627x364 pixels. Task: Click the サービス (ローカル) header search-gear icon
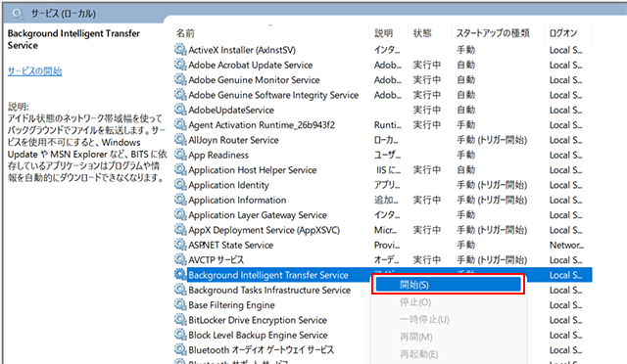(18, 14)
